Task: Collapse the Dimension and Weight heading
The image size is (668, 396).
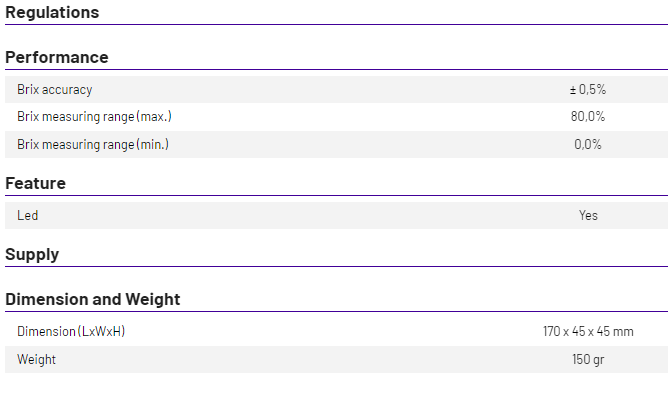Action: tap(92, 299)
